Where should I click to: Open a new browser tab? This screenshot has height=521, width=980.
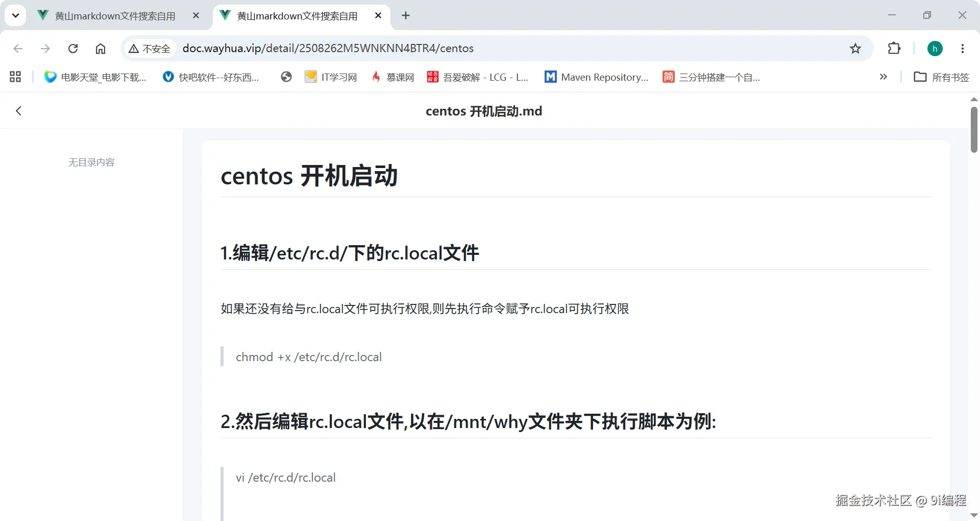click(406, 16)
